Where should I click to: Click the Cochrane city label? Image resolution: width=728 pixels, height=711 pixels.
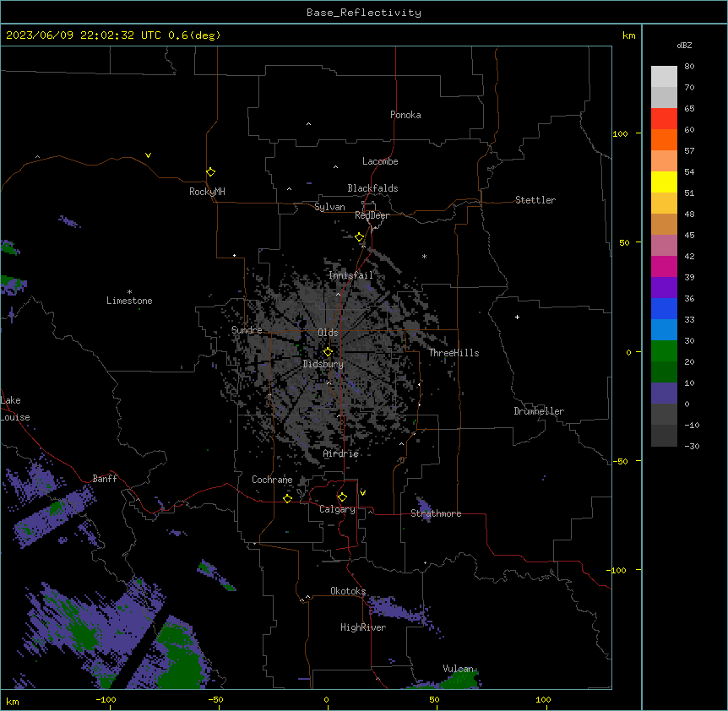[x=272, y=480]
